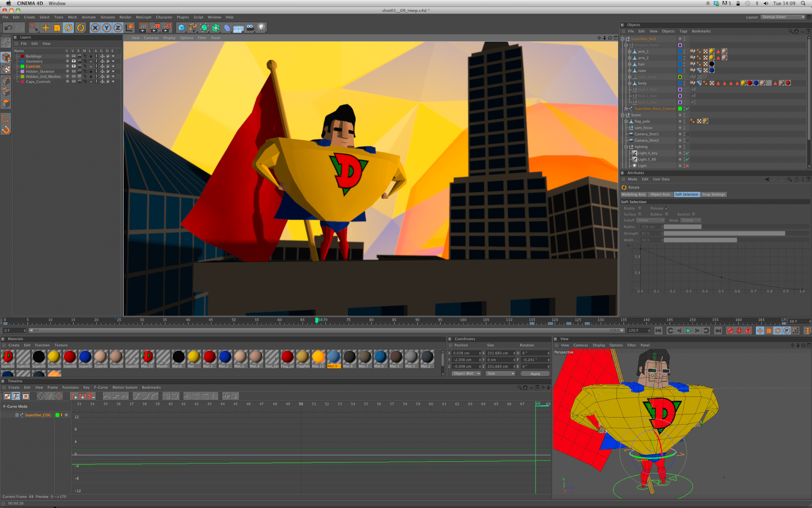Open the Object (Rel) coordinate dropdown
The height and width of the screenshot is (508, 812).
(x=466, y=373)
